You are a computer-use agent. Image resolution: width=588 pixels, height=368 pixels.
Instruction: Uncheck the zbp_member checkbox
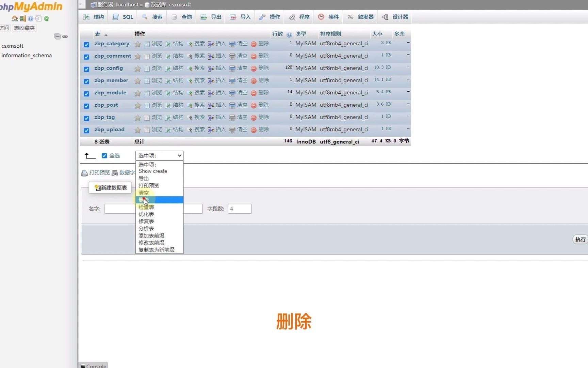[x=86, y=81]
